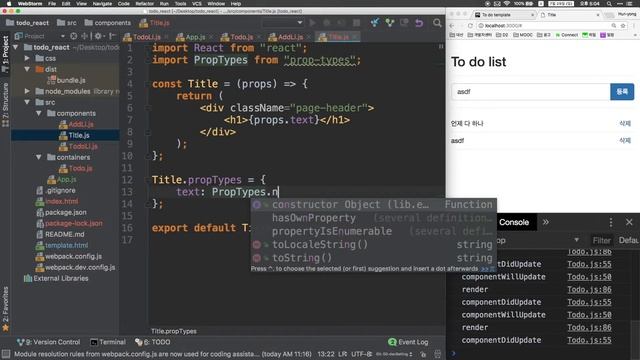
Task: Switch to the To do template Chrome tab
Action: click(x=503, y=15)
